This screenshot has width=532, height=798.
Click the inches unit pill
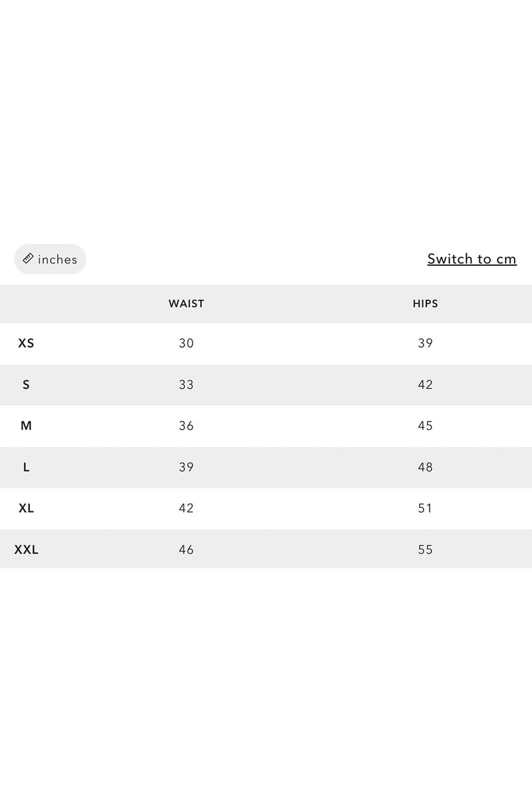point(51,259)
